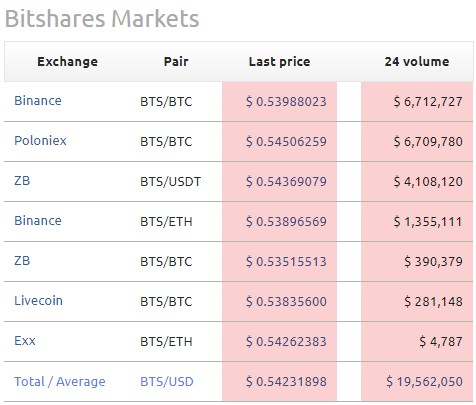
Task: Select last price $ 0.54369079
Action: pos(286,182)
